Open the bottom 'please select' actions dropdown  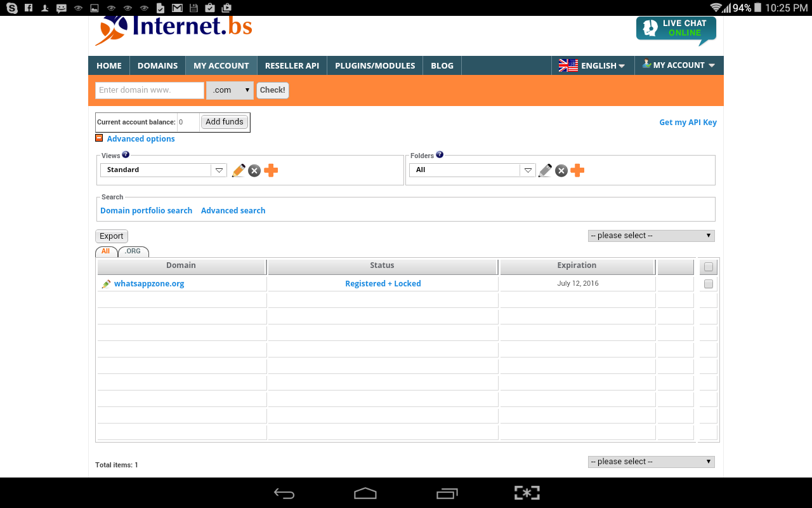[x=652, y=462]
